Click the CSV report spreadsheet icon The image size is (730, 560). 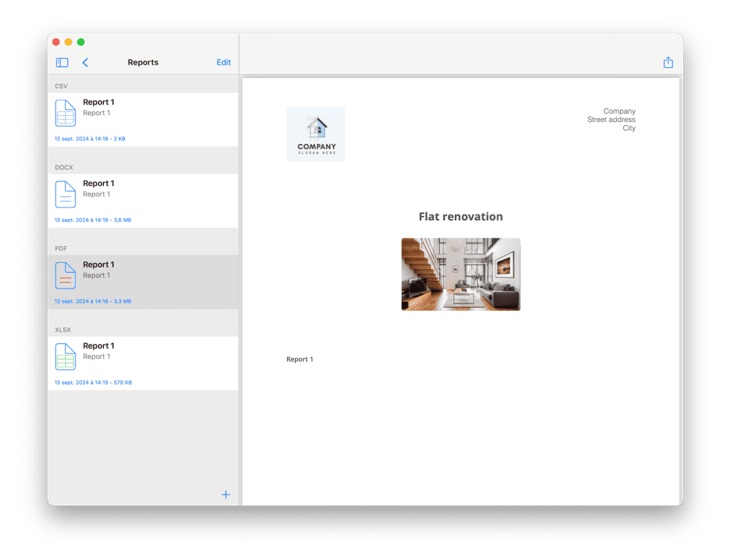coord(66,113)
